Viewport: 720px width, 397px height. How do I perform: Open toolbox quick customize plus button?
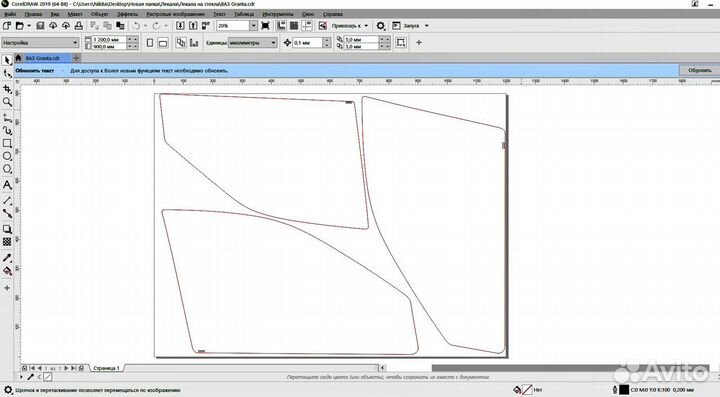(x=7, y=288)
